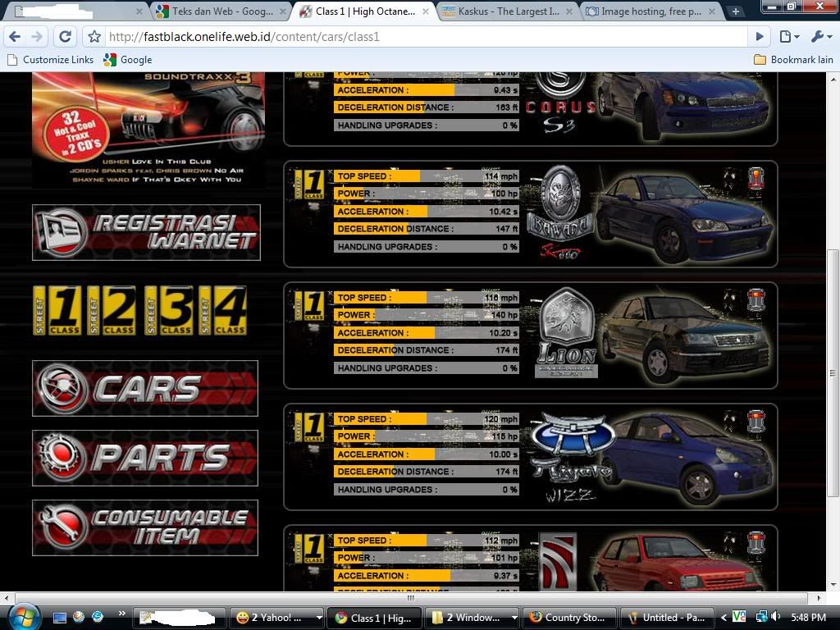This screenshot has height=630, width=840.
Task: View the blue Kawano Koto car image
Action: tap(684, 218)
